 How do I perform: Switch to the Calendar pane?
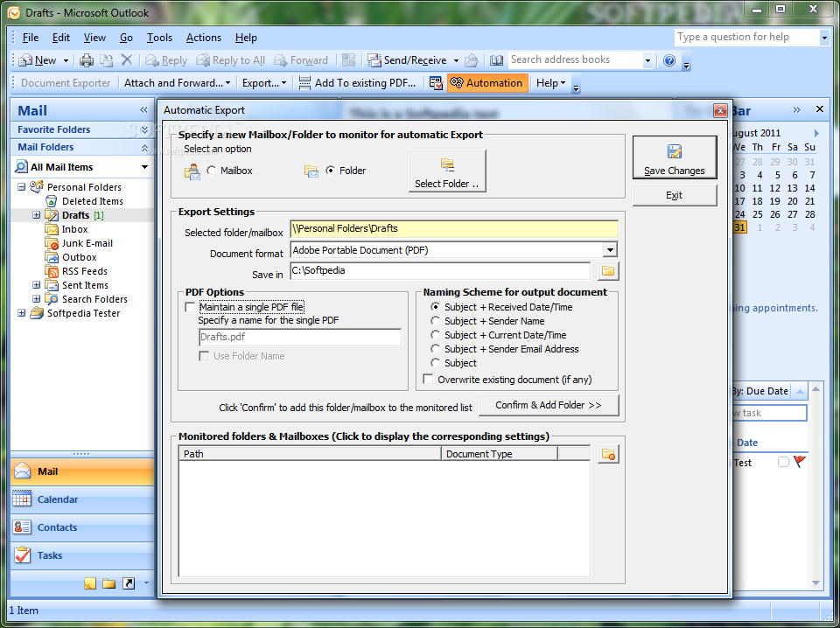tap(82, 499)
